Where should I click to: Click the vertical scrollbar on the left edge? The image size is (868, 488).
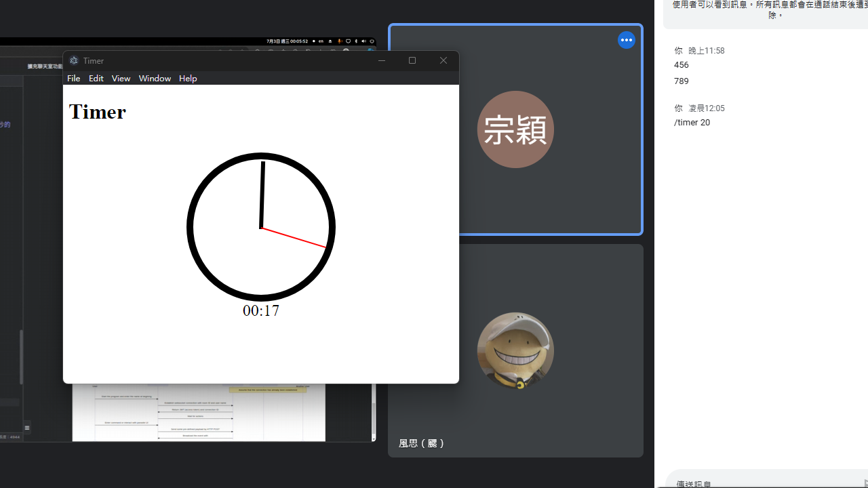coord(21,357)
